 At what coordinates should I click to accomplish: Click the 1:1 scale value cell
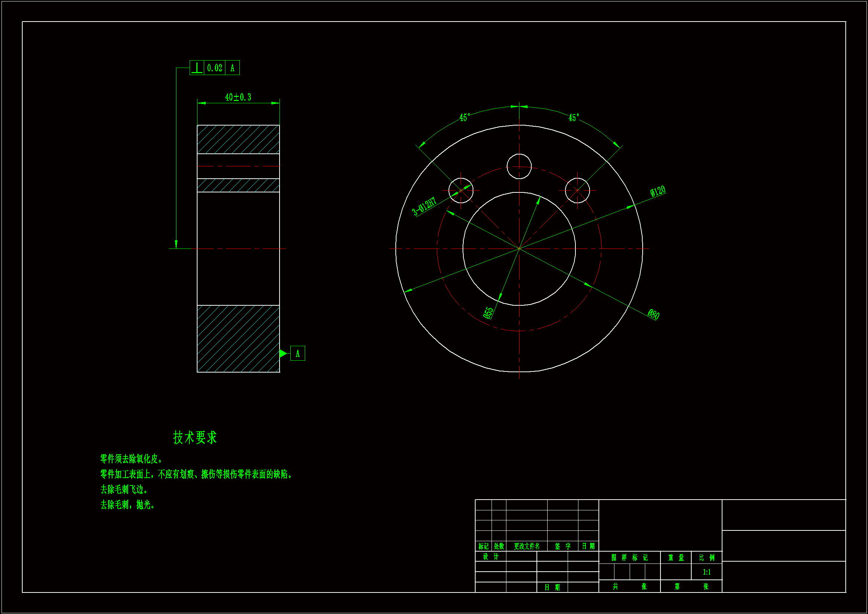pos(706,572)
